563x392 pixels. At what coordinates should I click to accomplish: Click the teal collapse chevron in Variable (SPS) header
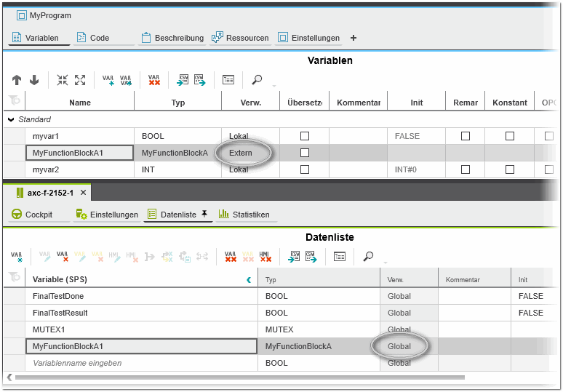click(x=249, y=279)
